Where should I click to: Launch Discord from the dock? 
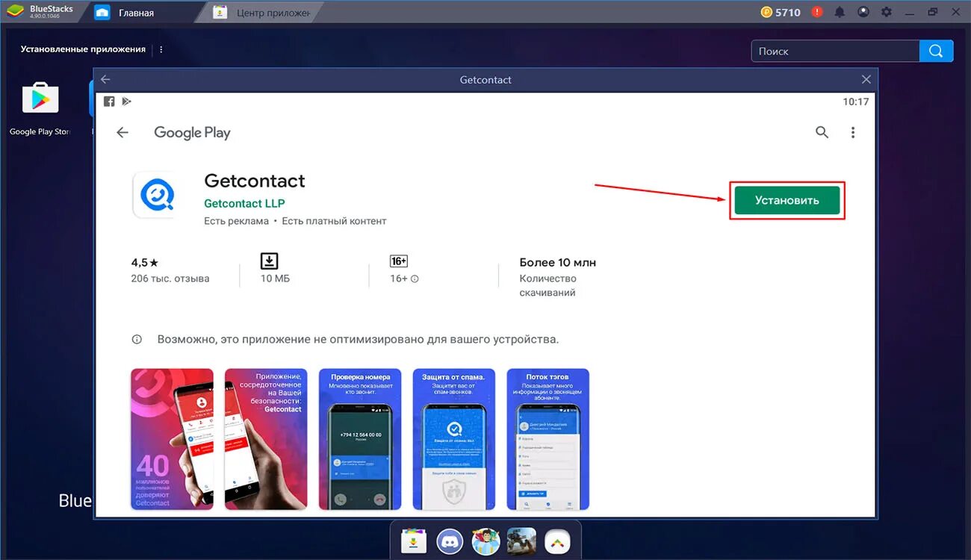tap(450, 541)
